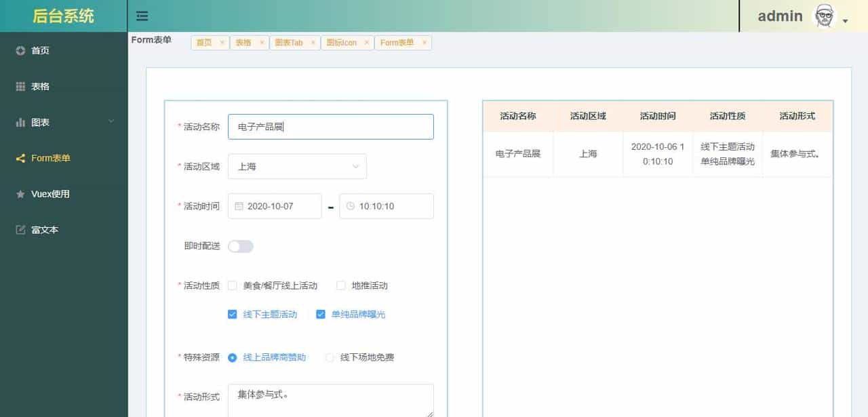
Task: Switch to the 图标Icon tab
Action: click(x=343, y=42)
